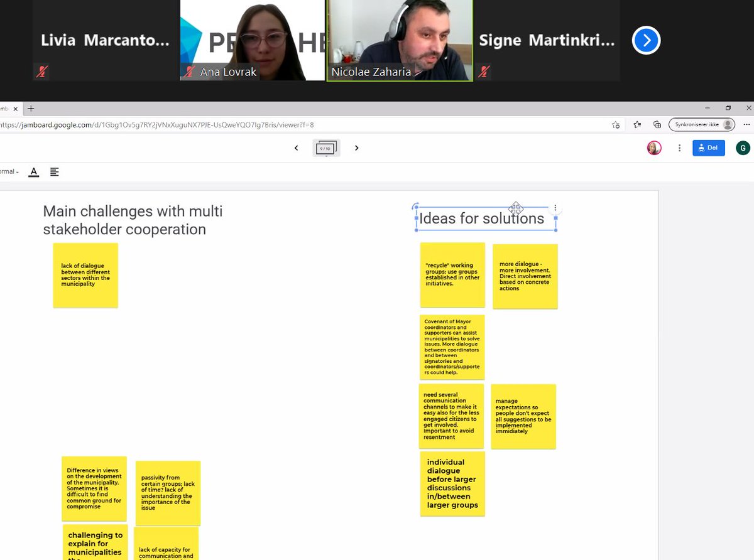Viewport: 754px width, 560px height.
Task: Open the Normal text style dropdown
Action: [9, 172]
